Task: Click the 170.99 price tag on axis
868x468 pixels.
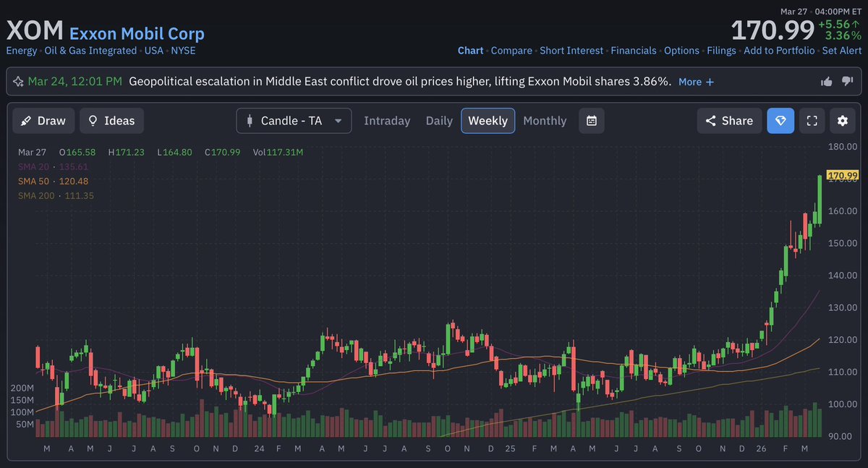Action: (843, 176)
